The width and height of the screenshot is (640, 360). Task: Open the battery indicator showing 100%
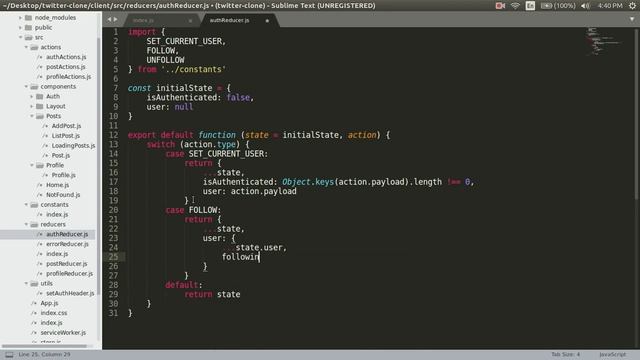[x=558, y=6]
